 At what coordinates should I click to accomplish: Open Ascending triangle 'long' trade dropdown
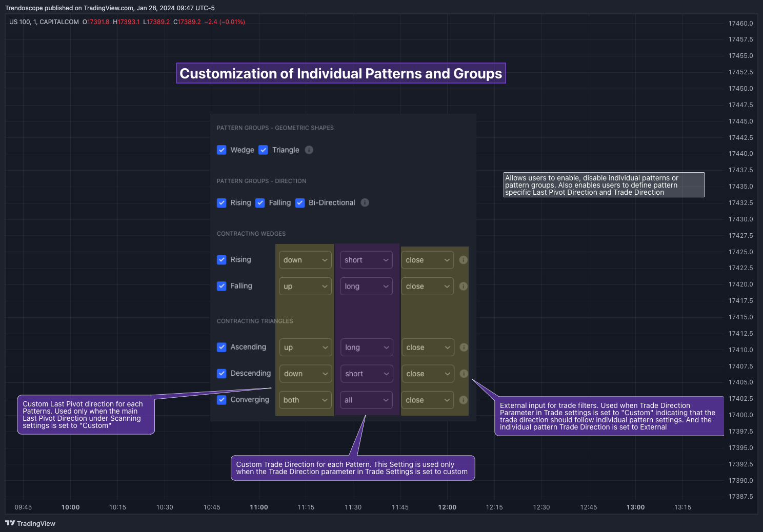[367, 347]
